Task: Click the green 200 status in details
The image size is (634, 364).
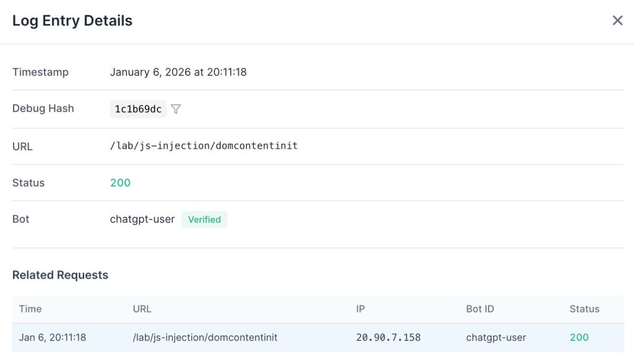Action: pyautogui.click(x=120, y=183)
